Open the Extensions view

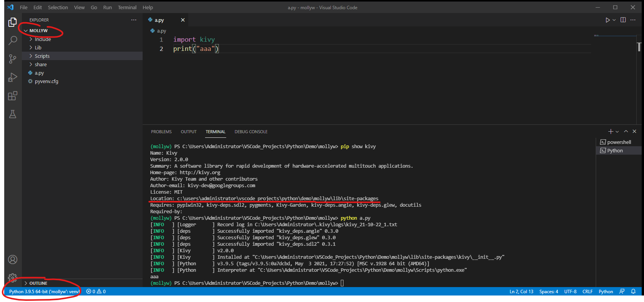coord(13,96)
